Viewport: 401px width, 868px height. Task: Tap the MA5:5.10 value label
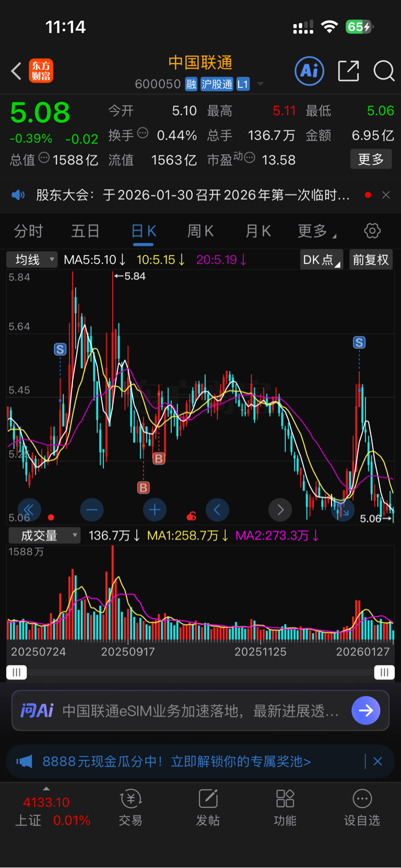pos(95,259)
